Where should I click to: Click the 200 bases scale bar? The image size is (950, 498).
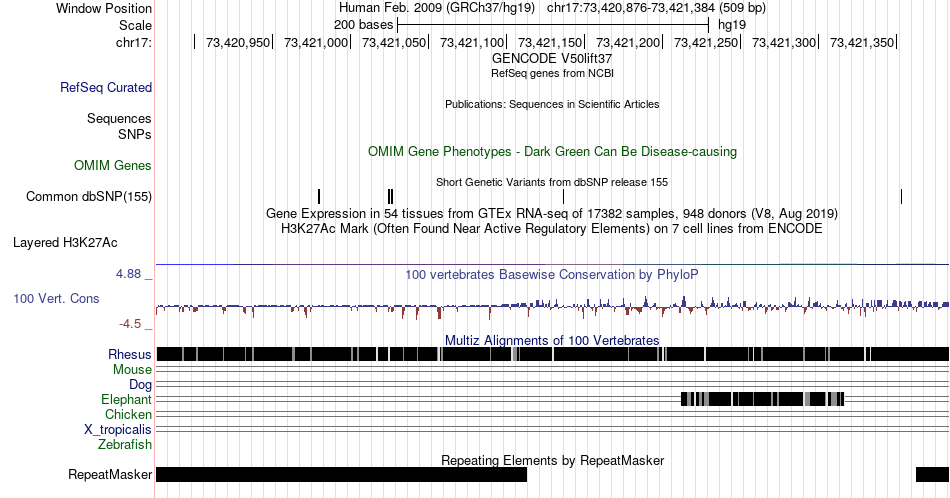click(553, 25)
